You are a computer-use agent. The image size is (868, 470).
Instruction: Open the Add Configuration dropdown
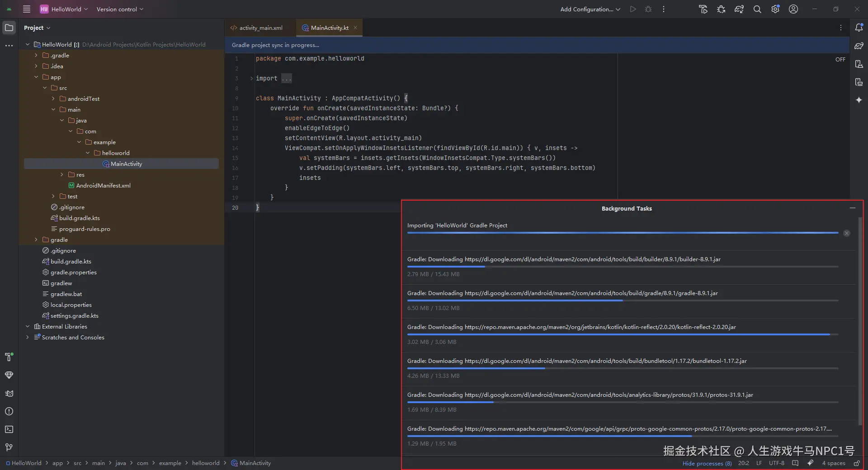(590, 9)
